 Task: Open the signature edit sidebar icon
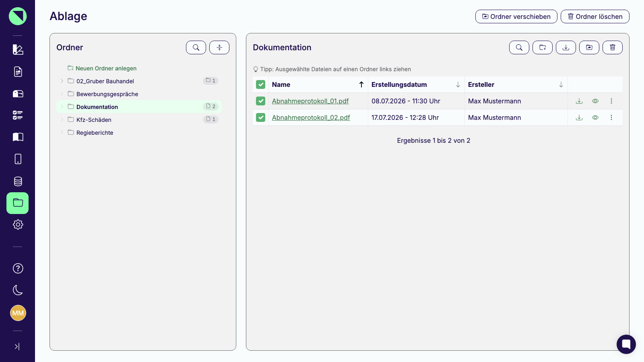tap(18, 49)
